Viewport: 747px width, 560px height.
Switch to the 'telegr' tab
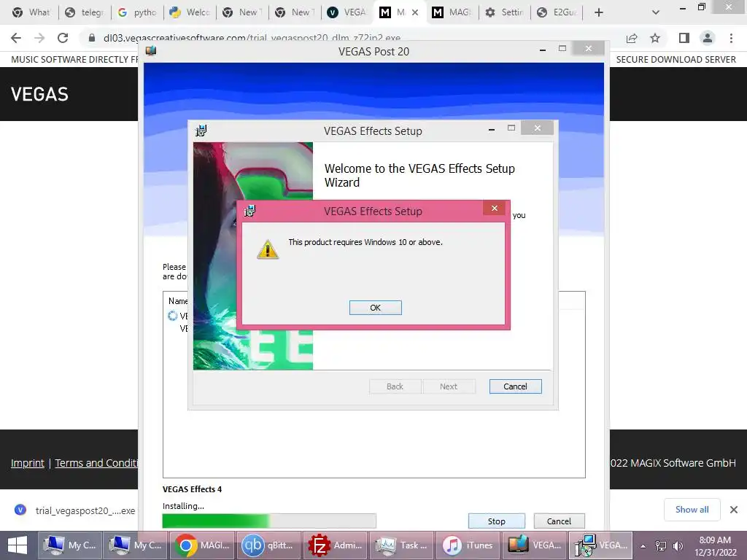coord(85,12)
